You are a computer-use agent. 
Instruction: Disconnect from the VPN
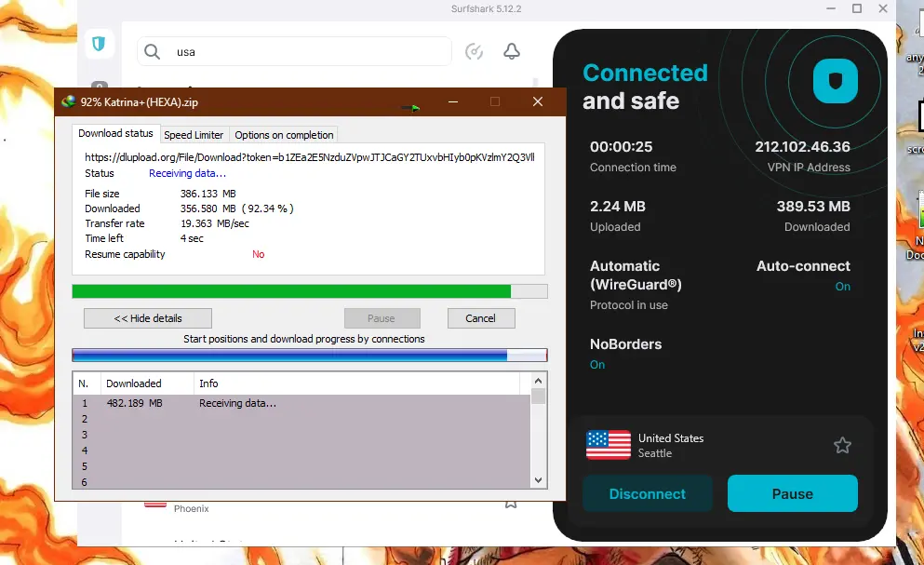647,493
